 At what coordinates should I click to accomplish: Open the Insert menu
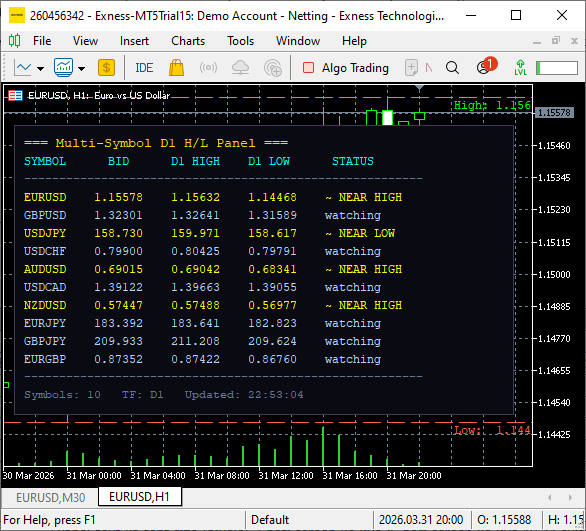click(x=134, y=41)
